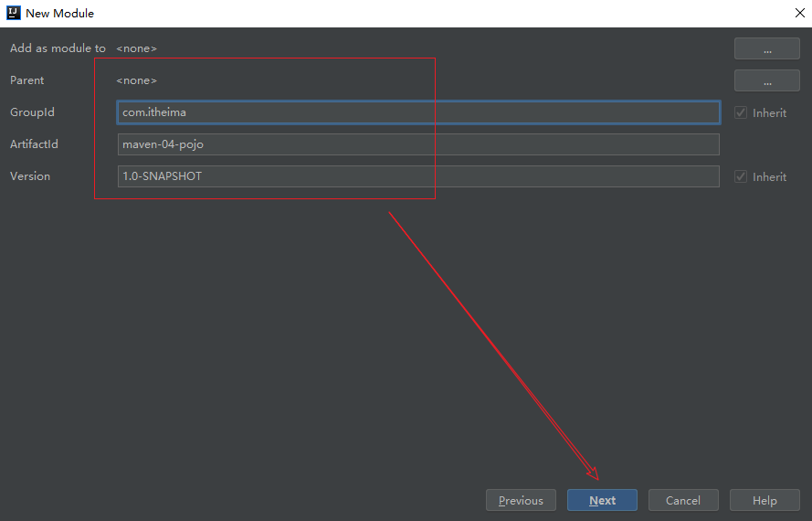Click the <none> value of Add as module to
The image size is (812, 521).
click(136, 48)
